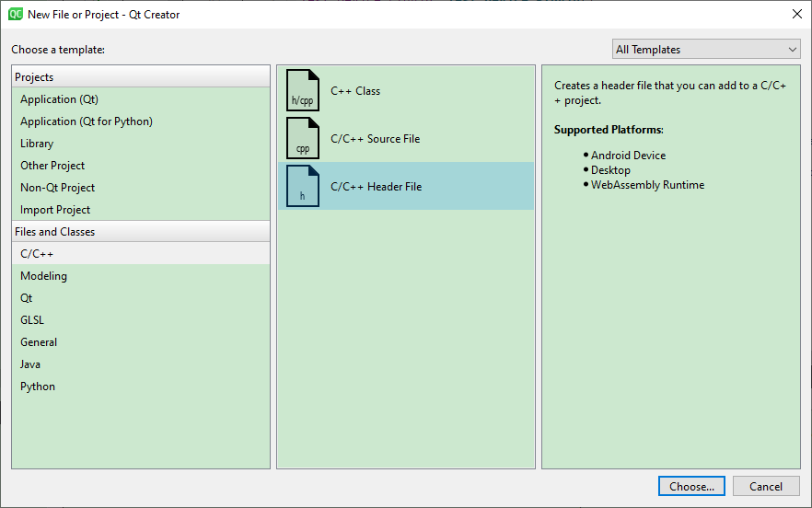The image size is (812, 508).
Task: Select the C++ Class template icon
Action: click(x=303, y=90)
